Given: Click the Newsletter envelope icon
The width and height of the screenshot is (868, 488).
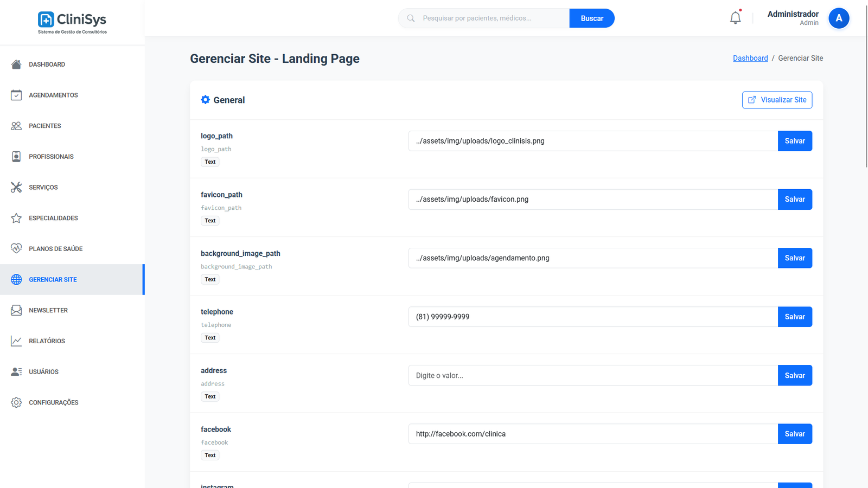Looking at the screenshot, I should pyautogui.click(x=16, y=310).
